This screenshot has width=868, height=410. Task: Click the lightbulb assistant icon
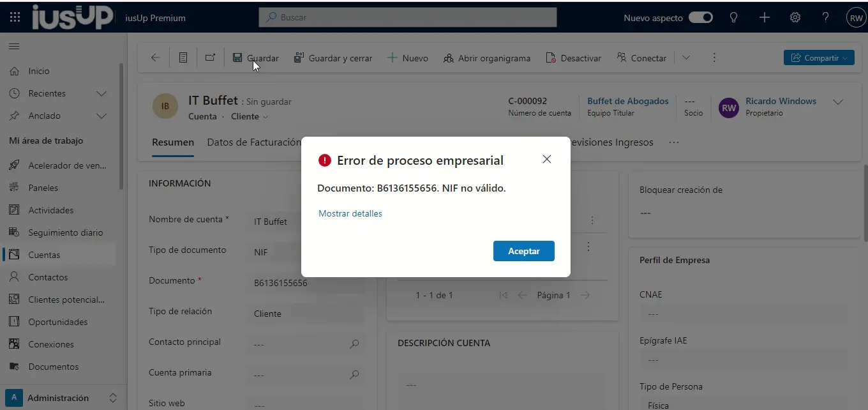coord(734,18)
